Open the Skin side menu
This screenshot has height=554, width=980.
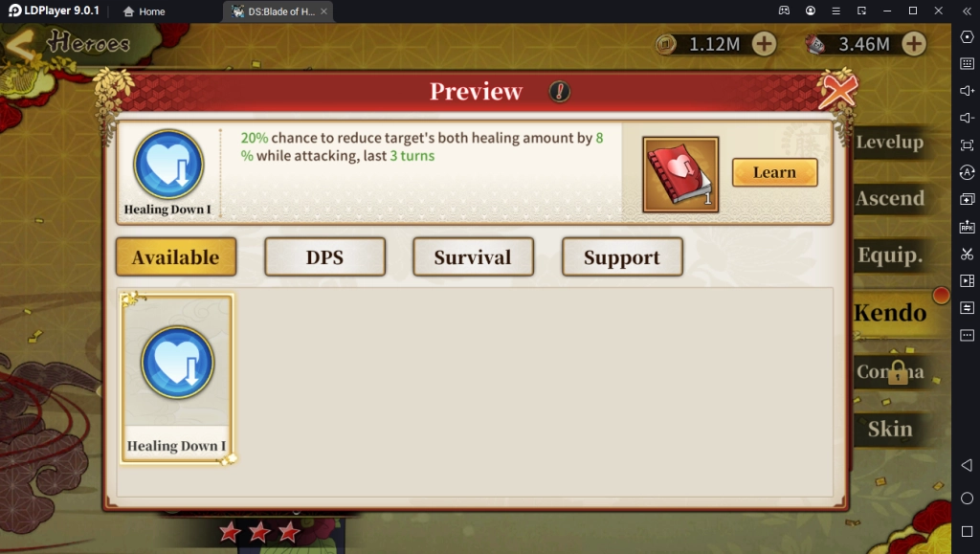coord(890,429)
